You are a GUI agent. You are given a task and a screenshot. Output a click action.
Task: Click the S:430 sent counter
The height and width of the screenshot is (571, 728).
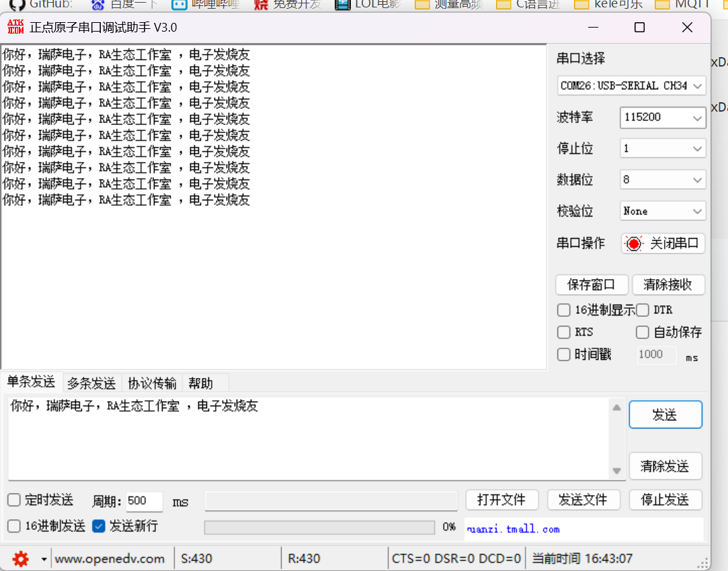tap(196, 558)
